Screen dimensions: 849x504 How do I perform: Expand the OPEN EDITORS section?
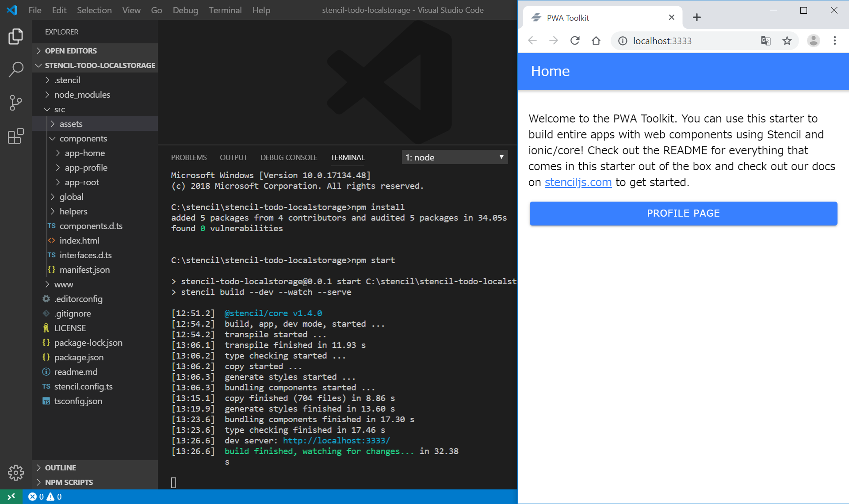click(x=95, y=50)
